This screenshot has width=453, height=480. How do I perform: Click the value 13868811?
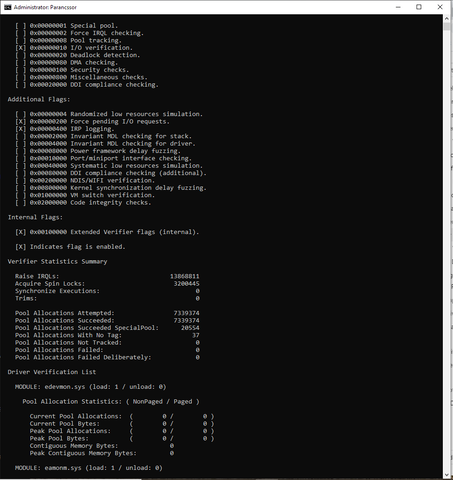185,276
